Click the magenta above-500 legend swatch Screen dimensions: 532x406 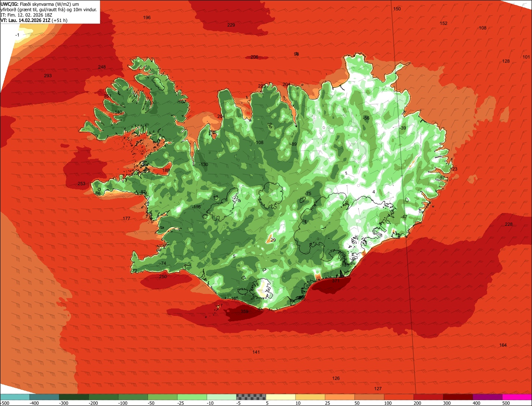pyautogui.click(x=517, y=397)
